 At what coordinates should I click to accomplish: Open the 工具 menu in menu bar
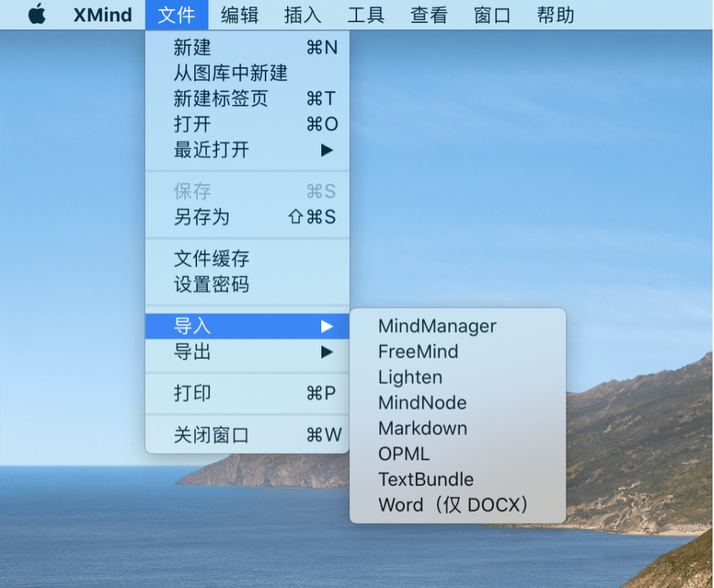click(366, 15)
